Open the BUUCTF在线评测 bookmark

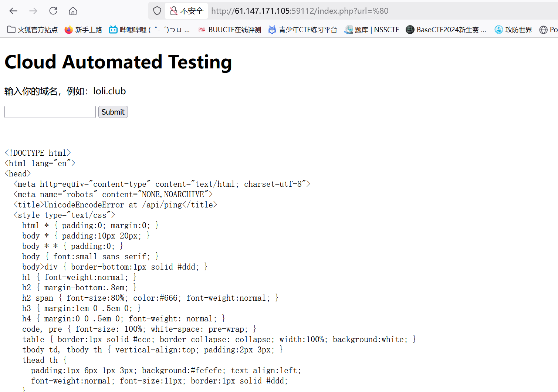coord(230,30)
